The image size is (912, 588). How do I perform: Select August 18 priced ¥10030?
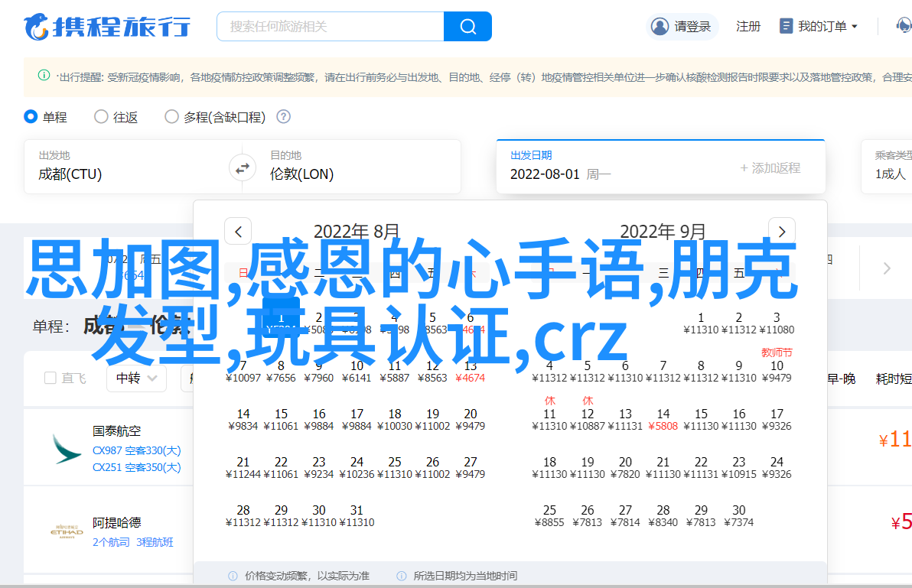point(394,420)
